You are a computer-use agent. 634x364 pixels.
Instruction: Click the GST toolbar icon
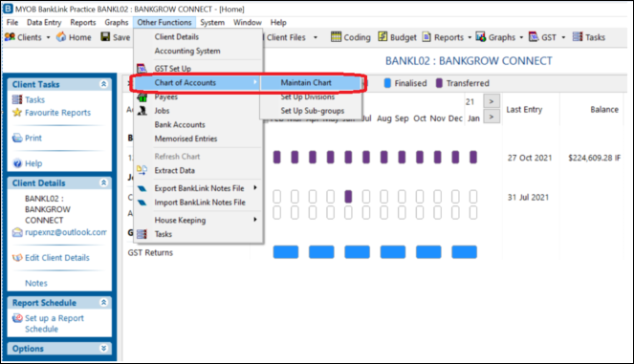(x=534, y=37)
